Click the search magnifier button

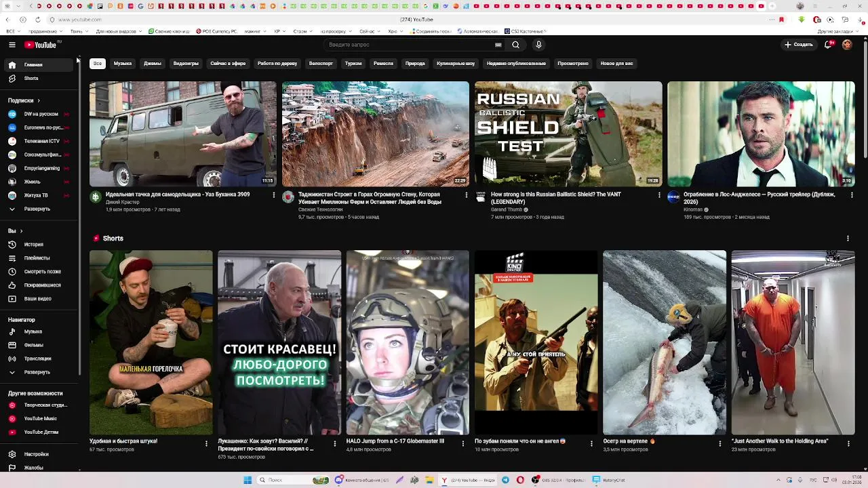pos(515,45)
